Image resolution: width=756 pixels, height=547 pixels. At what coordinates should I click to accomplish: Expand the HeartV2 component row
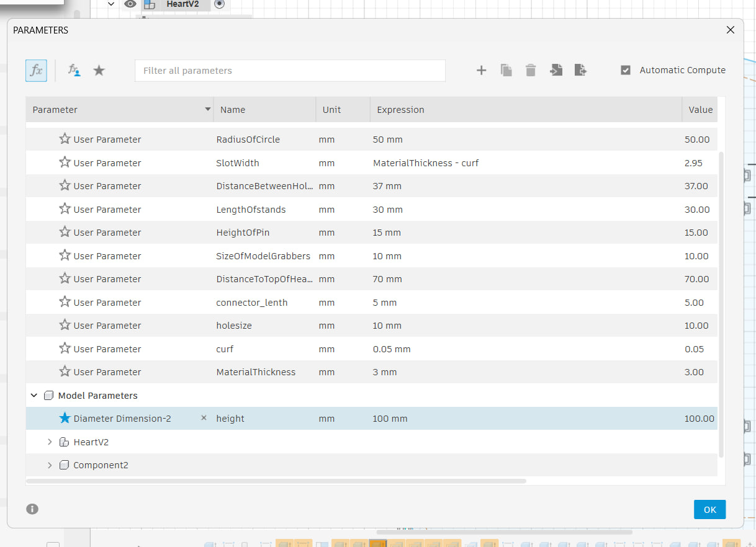coord(50,442)
